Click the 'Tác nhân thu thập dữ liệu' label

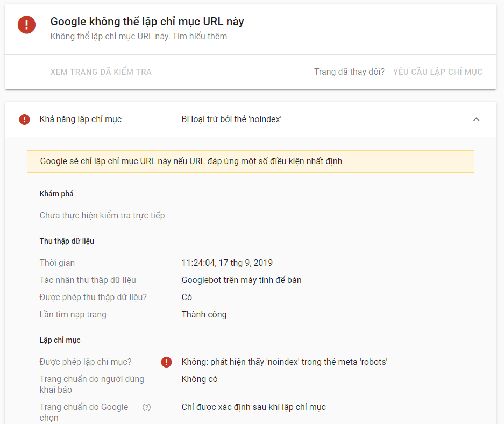tap(88, 280)
